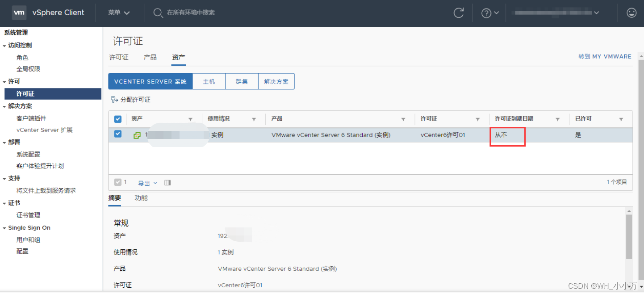This screenshot has height=294, width=644.
Task: Open the 菜单 dropdown menu
Action: (119, 13)
